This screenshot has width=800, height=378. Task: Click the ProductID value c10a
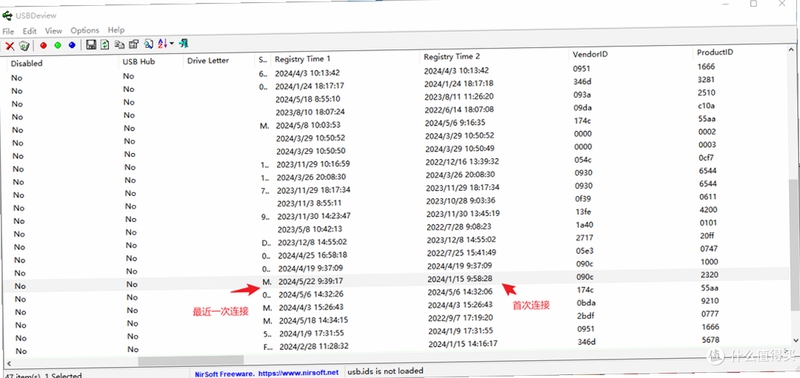click(x=707, y=106)
